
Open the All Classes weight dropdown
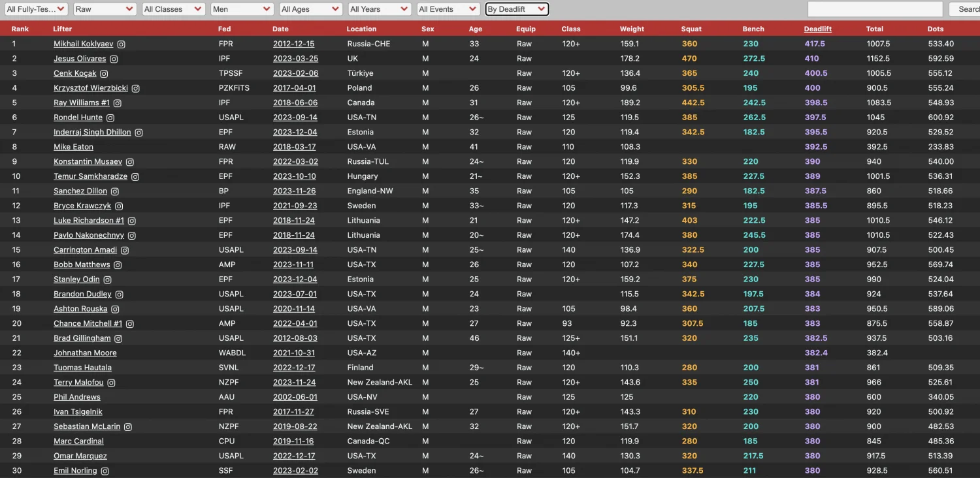tap(172, 9)
